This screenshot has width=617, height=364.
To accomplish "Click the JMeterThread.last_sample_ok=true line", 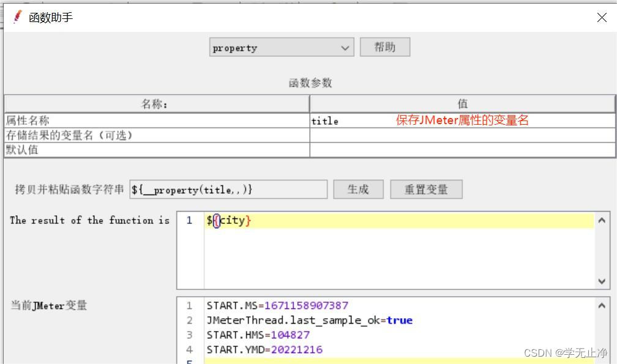I will point(310,321).
